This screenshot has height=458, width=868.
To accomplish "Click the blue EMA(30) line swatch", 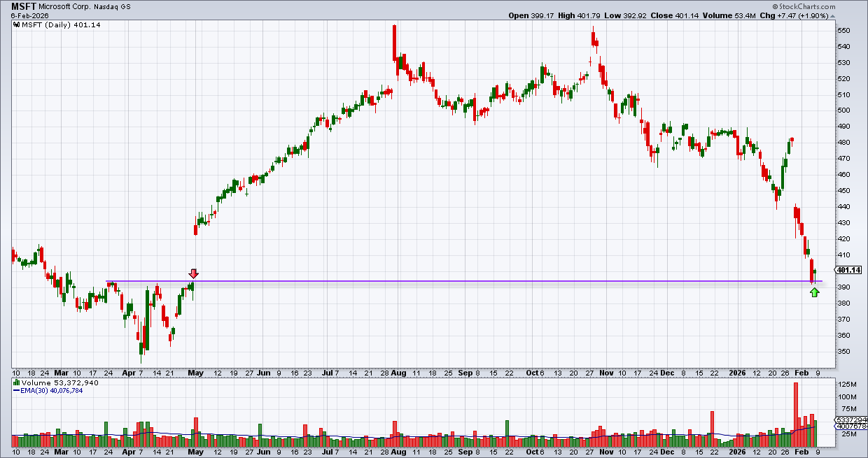I will [17, 391].
